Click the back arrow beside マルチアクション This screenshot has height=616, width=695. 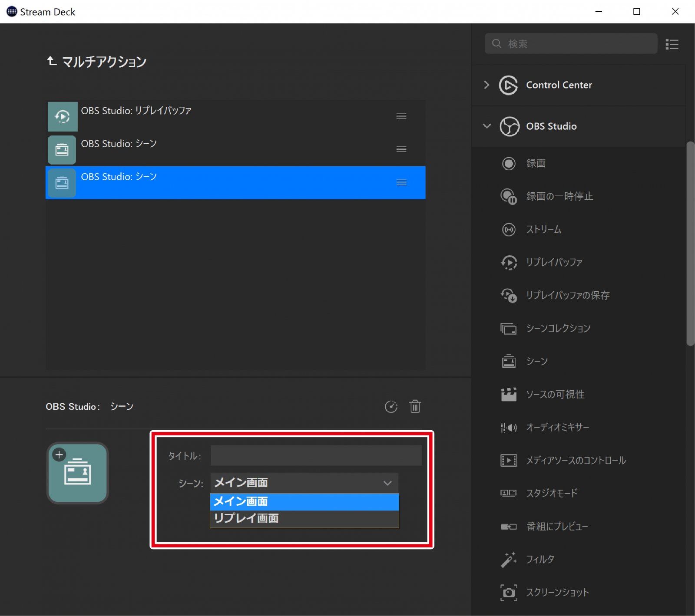tap(52, 61)
